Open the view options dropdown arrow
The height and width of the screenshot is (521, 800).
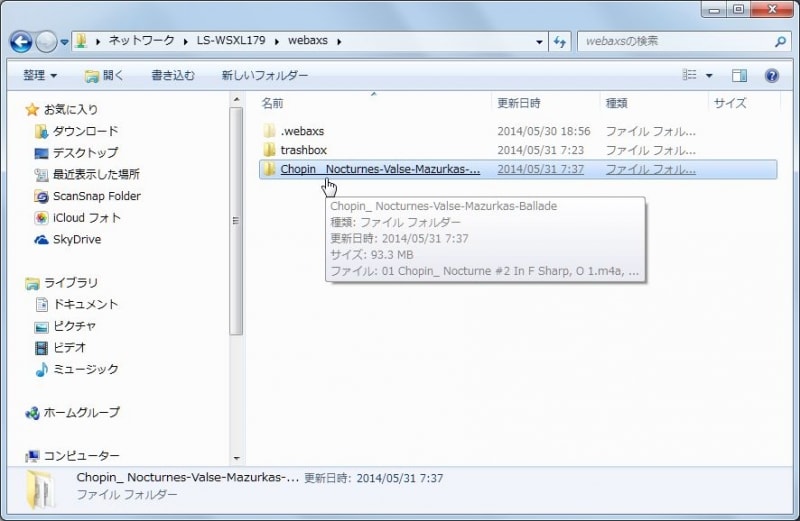tap(709, 76)
